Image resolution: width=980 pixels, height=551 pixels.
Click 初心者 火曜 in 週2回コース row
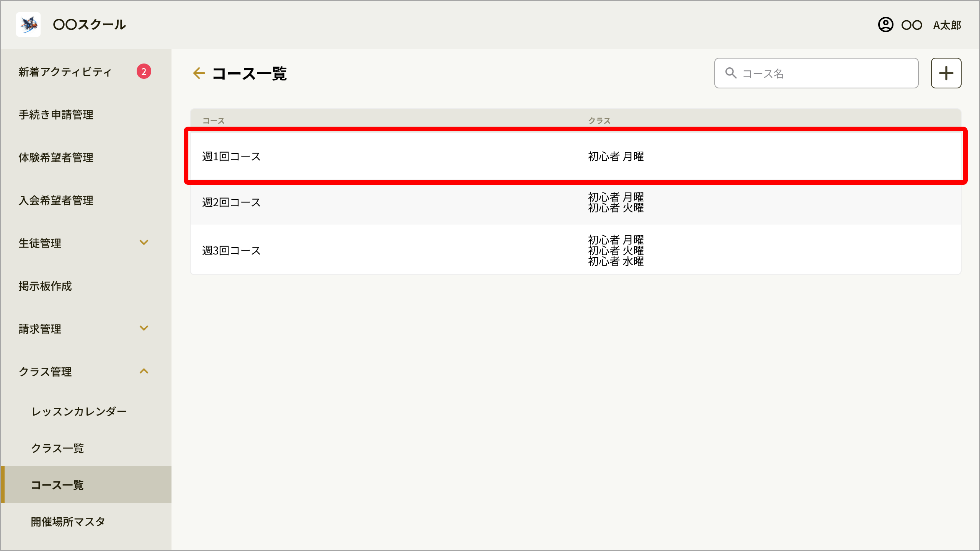coord(616,208)
